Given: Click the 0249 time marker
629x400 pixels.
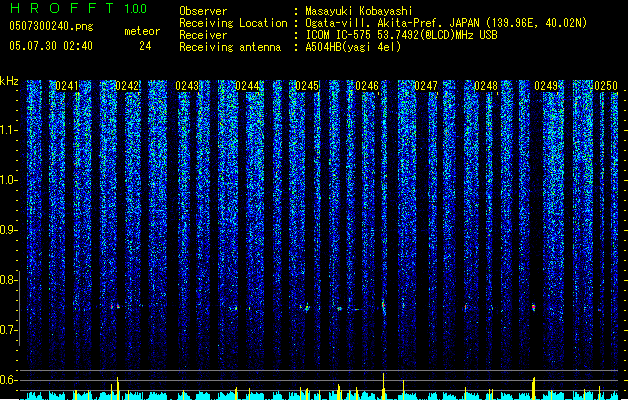Looking at the screenshot, I should tap(546, 86).
